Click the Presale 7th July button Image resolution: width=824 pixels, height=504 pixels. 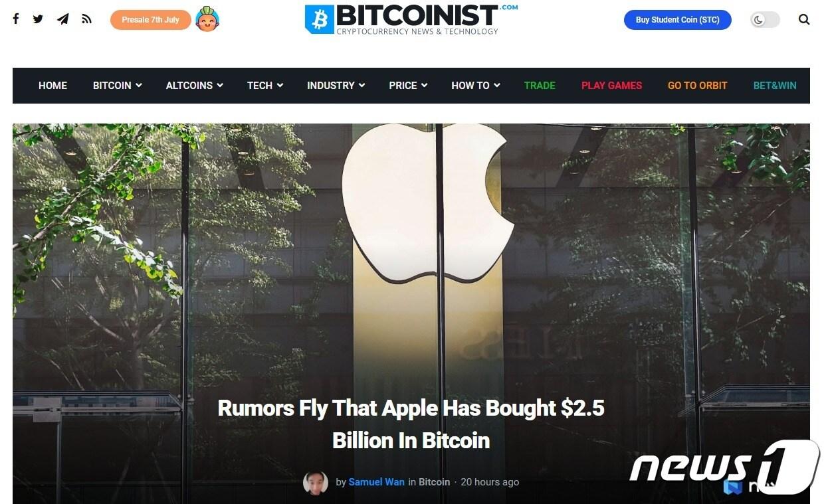pos(151,20)
